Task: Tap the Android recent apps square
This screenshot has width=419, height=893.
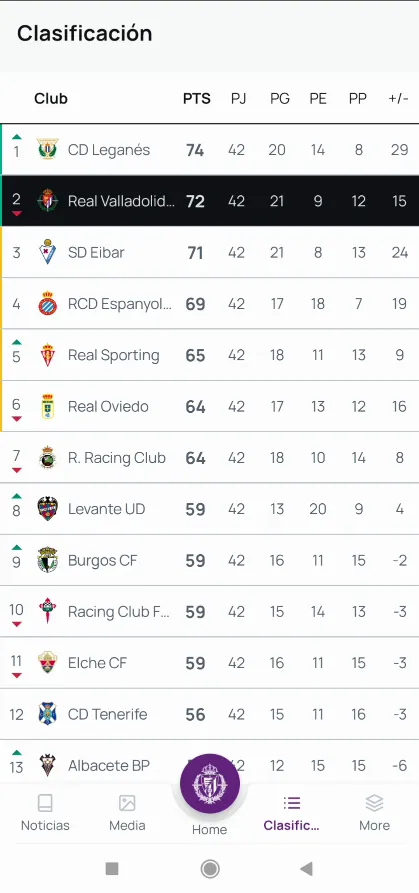Action: (x=112, y=869)
